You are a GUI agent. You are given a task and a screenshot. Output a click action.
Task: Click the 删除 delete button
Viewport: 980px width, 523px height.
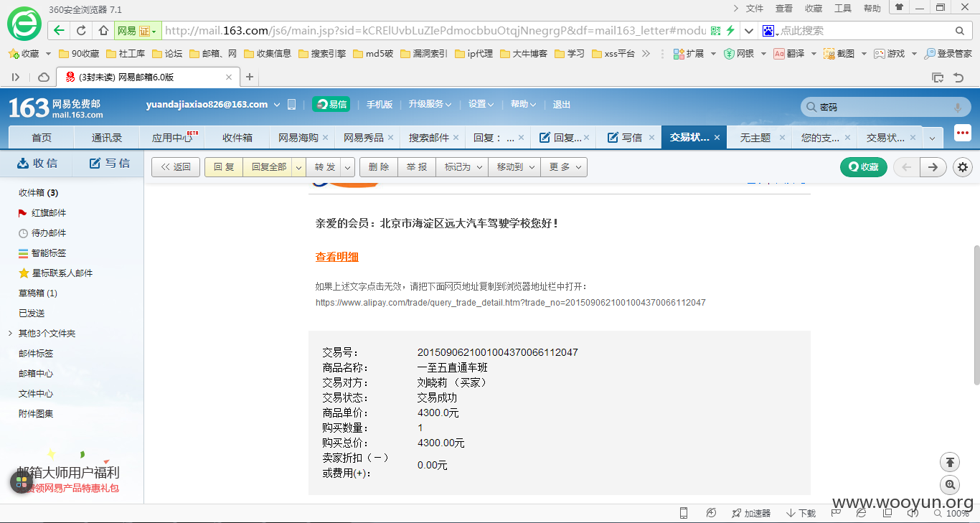click(379, 167)
